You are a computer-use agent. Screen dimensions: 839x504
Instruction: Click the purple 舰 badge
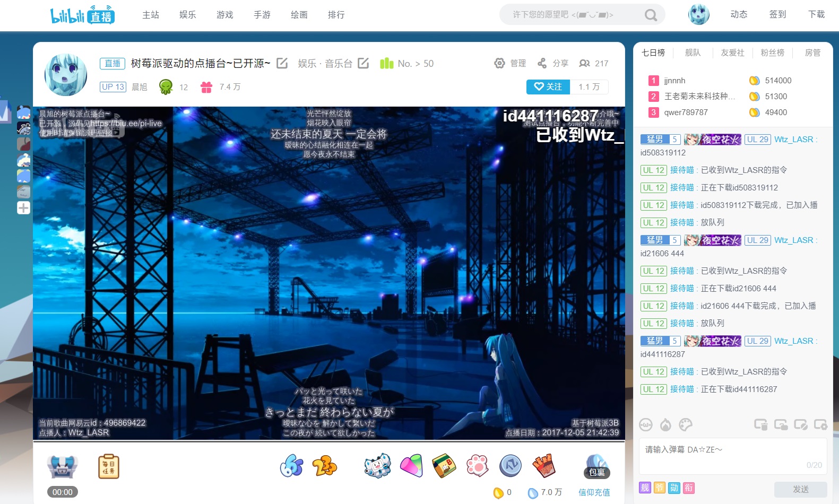(645, 488)
